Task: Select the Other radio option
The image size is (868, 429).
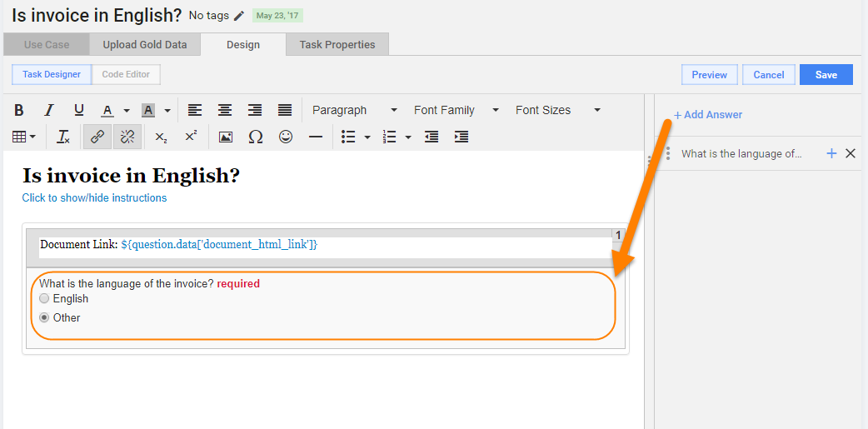Action: pos(44,317)
